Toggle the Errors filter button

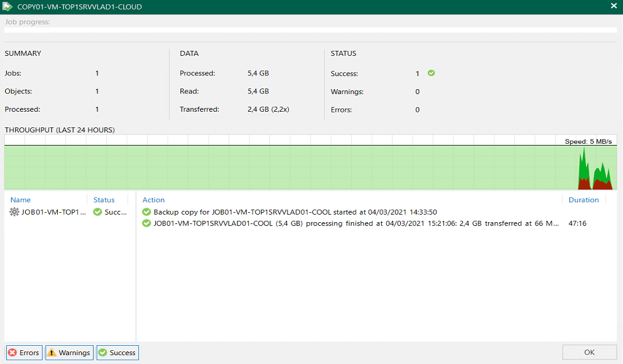point(24,353)
